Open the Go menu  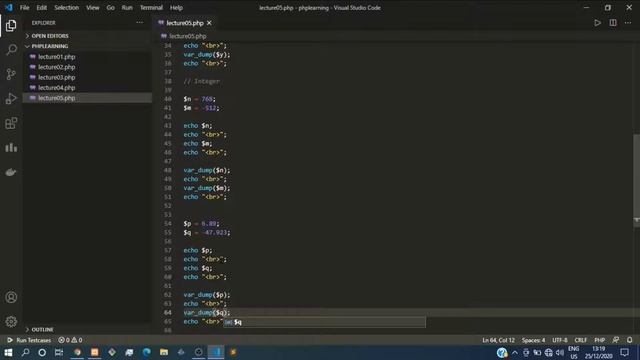click(x=111, y=7)
